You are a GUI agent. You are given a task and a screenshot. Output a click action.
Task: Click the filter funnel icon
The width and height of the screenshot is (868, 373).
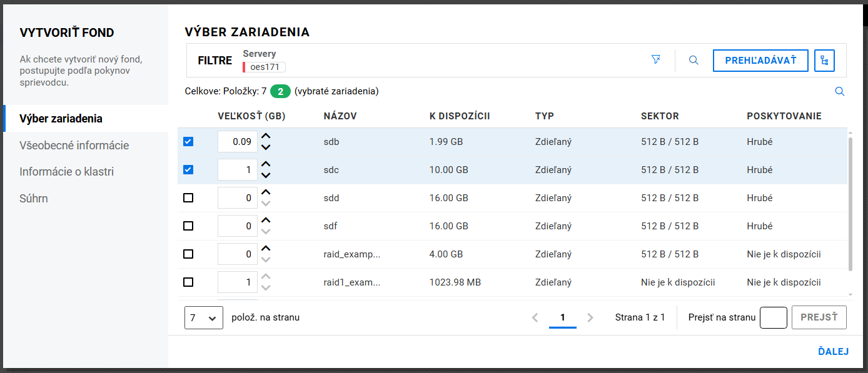[655, 60]
